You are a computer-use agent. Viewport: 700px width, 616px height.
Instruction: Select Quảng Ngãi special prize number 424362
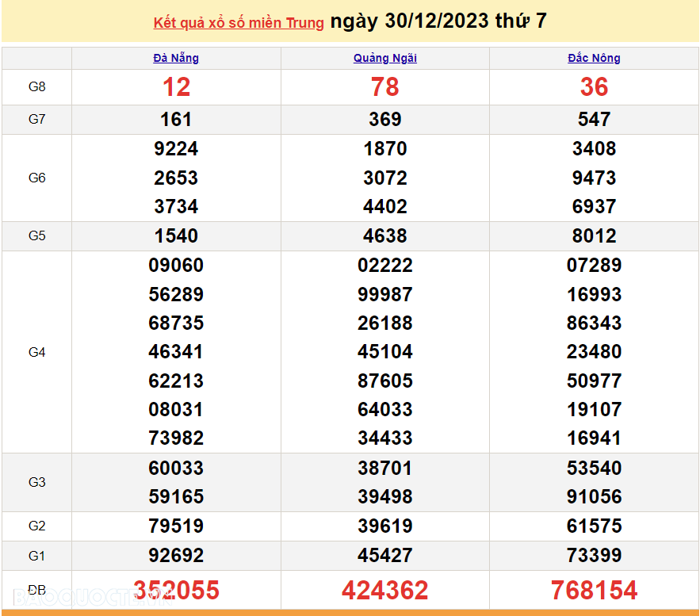pos(385,590)
